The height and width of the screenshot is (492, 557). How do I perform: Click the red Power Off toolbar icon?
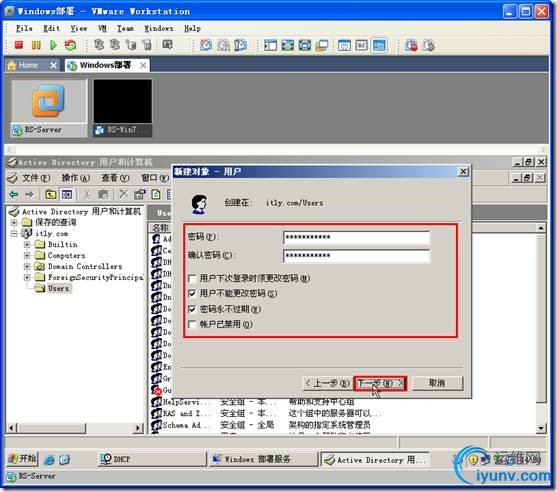click(19, 45)
